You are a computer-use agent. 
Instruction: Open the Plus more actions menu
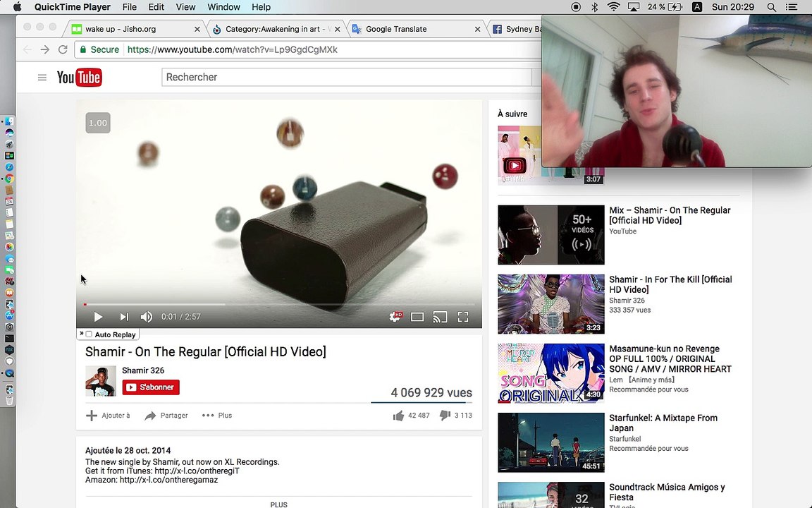click(217, 415)
